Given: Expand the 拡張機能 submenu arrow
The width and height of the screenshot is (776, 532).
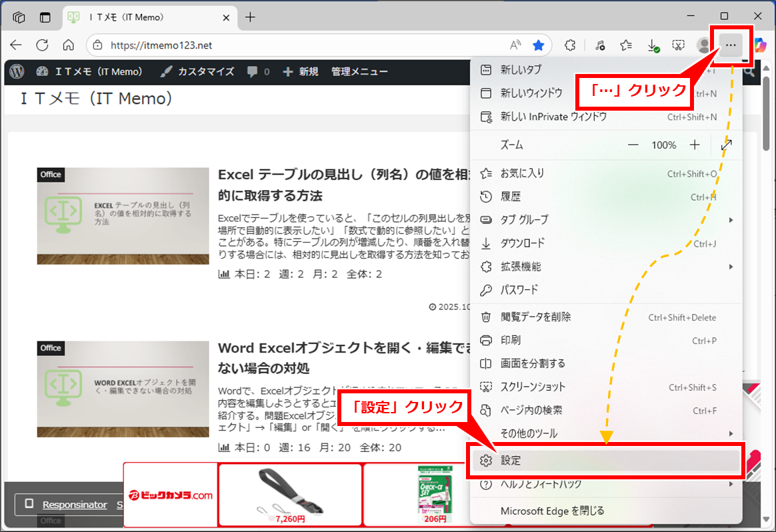Looking at the screenshot, I should [731, 267].
